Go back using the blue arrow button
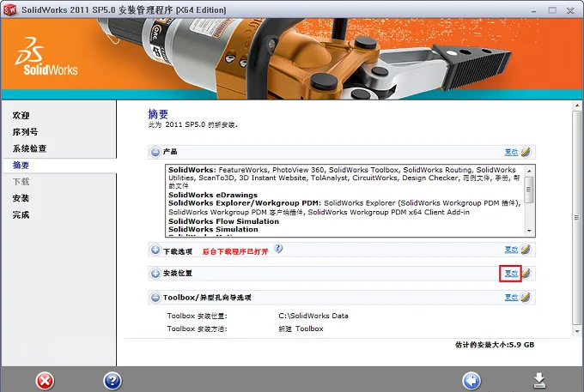Viewport: 584px width, 392px height. click(471, 381)
